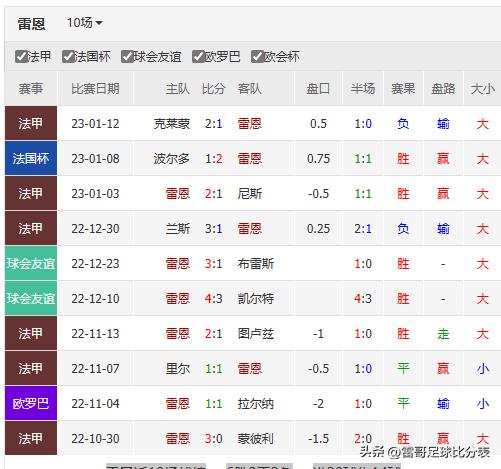Open the 欧罗巴 tag dated 22-11-04

tap(31, 403)
